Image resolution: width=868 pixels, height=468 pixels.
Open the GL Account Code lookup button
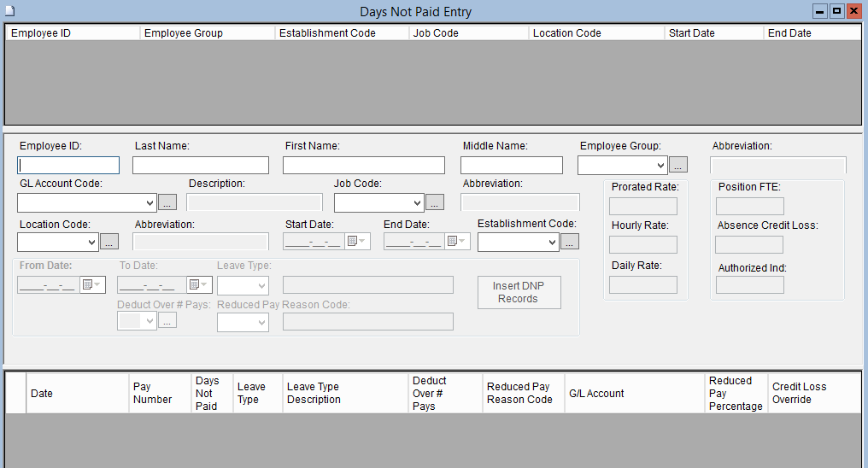click(167, 202)
